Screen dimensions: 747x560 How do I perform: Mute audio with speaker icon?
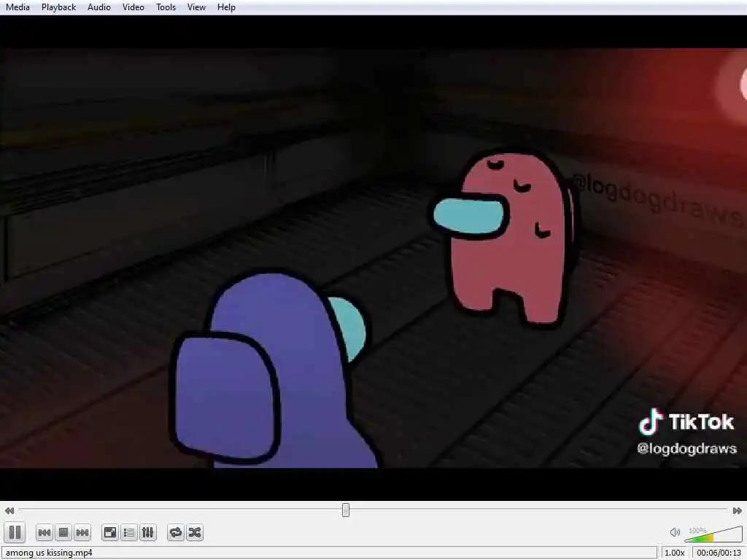pos(675,532)
